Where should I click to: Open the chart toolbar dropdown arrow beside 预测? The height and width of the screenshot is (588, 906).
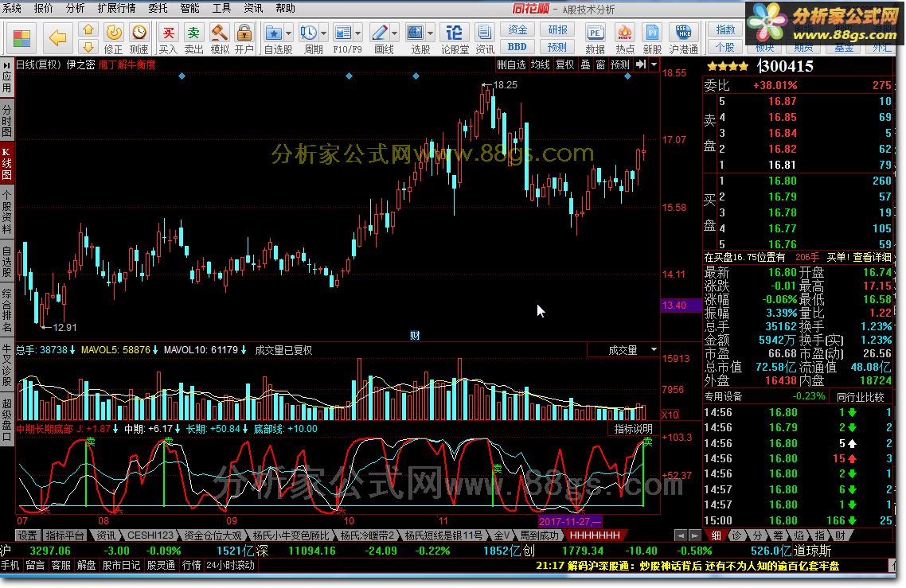[654, 64]
